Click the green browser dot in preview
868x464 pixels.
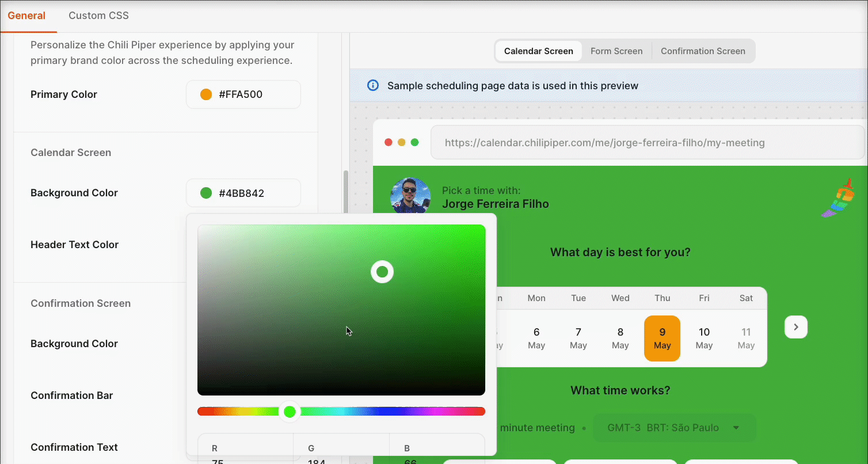(x=414, y=142)
